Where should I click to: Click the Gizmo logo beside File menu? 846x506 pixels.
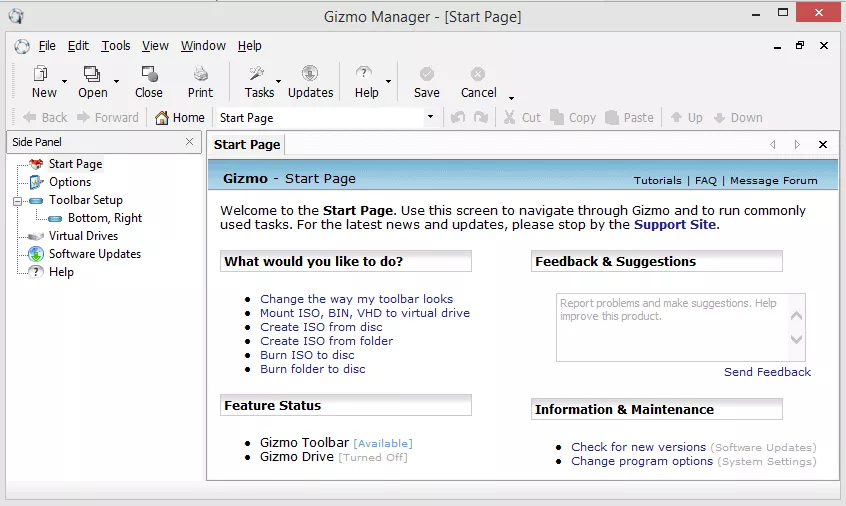22,46
